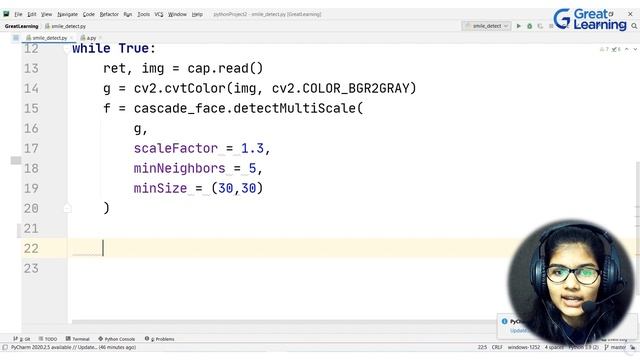This screenshot has height=360, width=640.
Task: Open Search Everywhere magnifier icon
Action: pos(634,26)
